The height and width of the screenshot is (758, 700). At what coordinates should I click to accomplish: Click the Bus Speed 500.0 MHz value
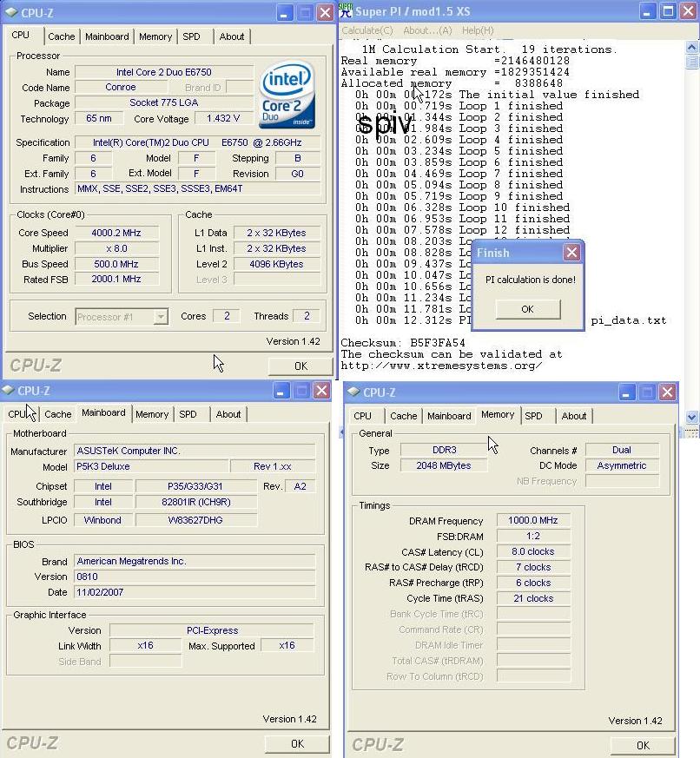[x=116, y=265]
